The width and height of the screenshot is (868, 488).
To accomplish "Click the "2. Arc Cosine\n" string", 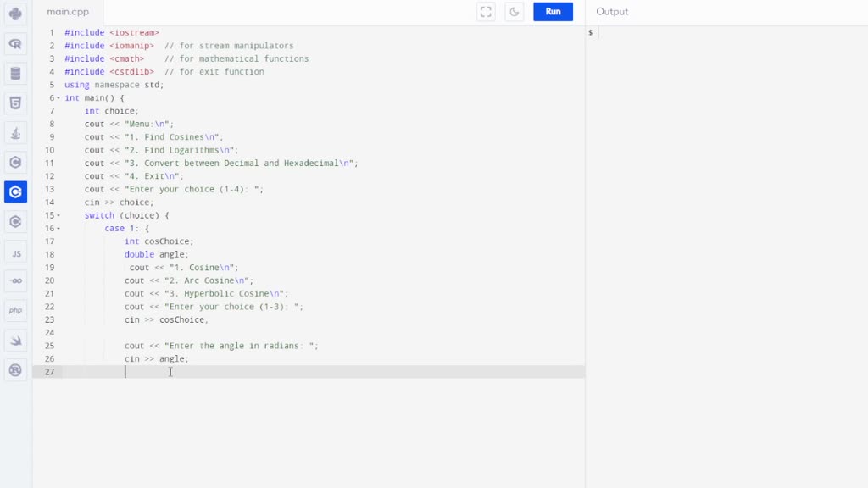I will point(209,280).
